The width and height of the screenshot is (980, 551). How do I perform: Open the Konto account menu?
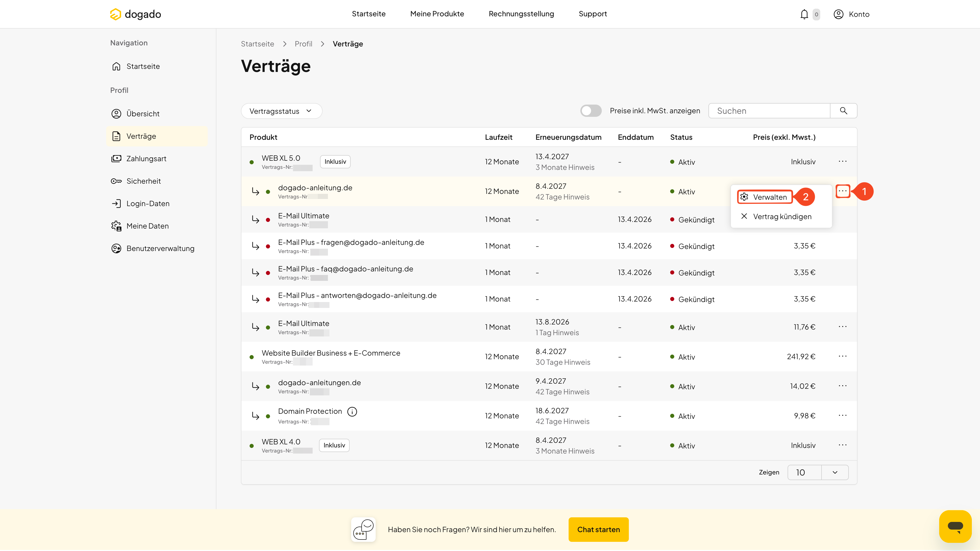(x=851, y=14)
